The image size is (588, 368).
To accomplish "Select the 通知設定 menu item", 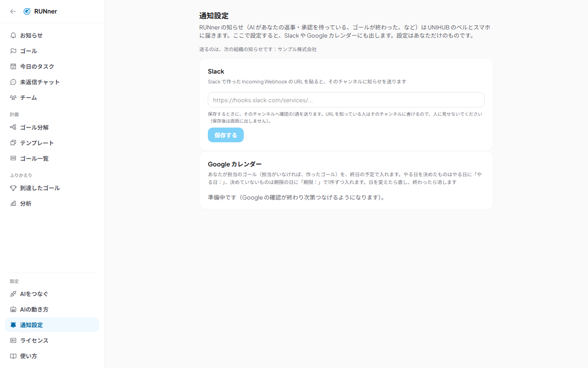I will click(x=52, y=325).
